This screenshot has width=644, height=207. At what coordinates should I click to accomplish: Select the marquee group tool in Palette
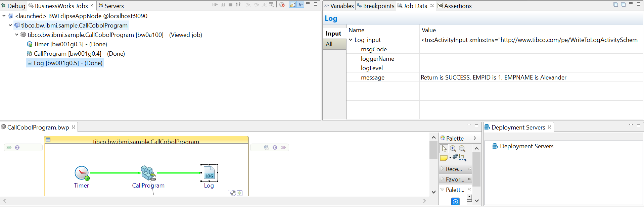(463, 157)
